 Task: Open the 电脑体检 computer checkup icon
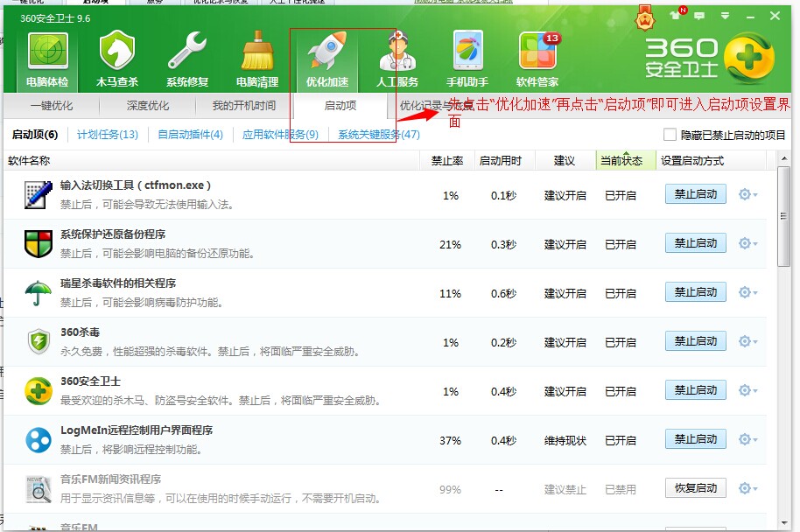[47, 59]
